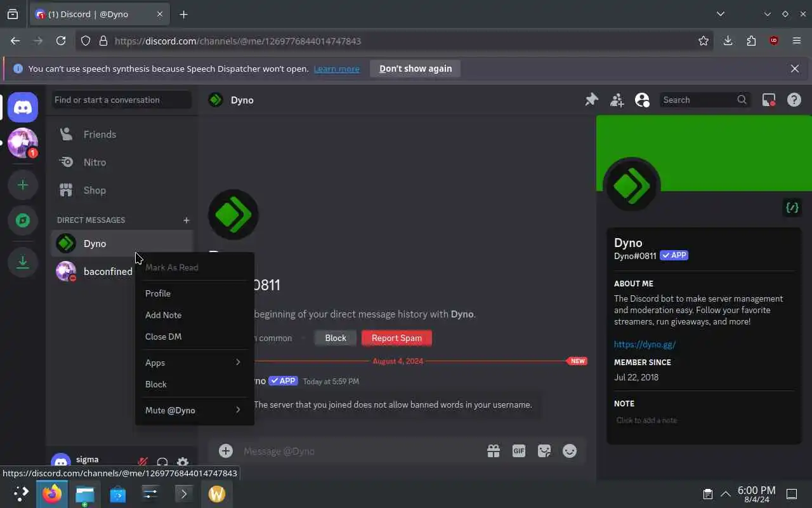Click the Find or start a conversation field
The width and height of the screenshot is (812, 508).
(x=122, y=100)
